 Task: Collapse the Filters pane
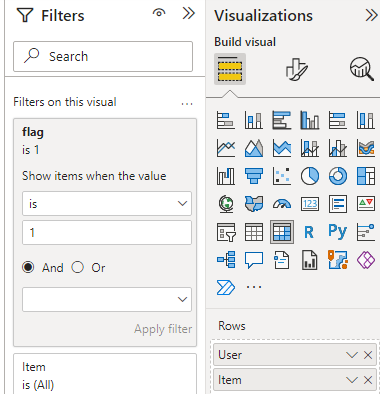tap(188, 14)
